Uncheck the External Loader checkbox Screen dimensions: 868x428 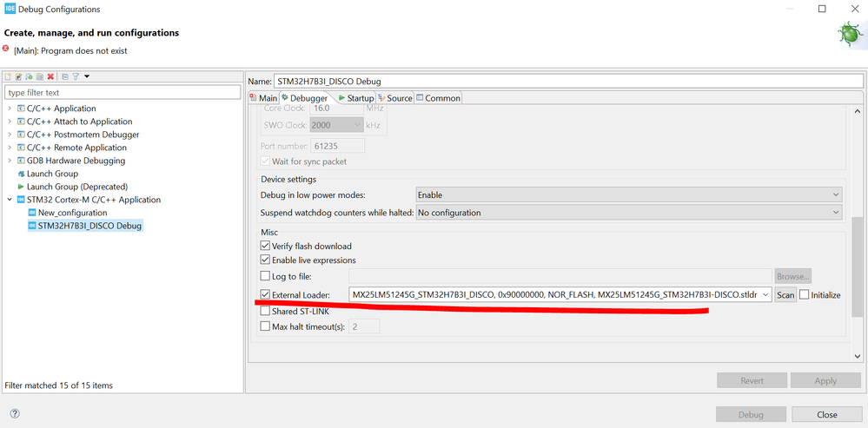(x=265, y=294)
